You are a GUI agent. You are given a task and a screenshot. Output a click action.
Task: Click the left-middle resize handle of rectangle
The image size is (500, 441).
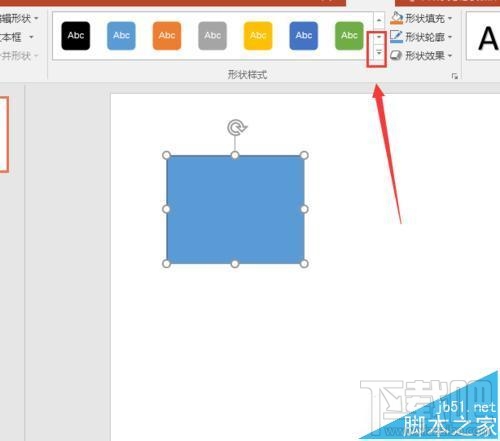coord(166,209)
